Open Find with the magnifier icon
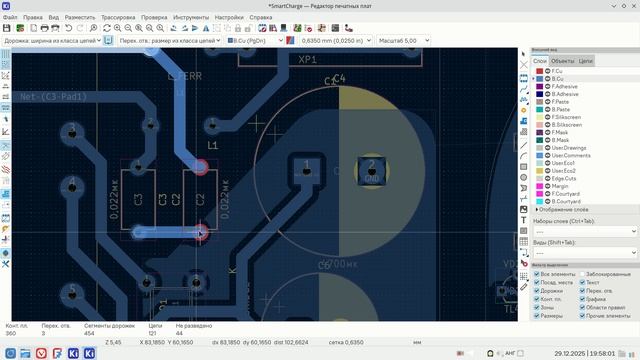640x360 pixels. pos(93,28)
